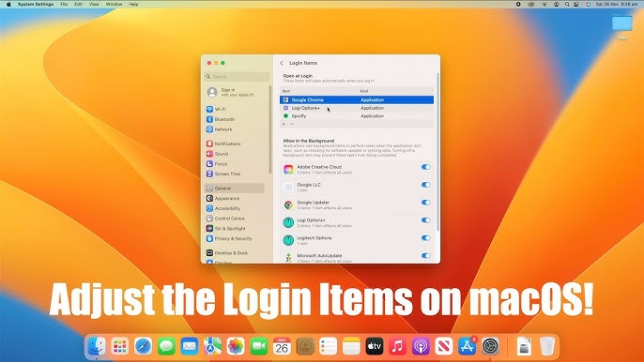The image size is (644, 362).
Task: Select General in the sidebar
Action: (234, 188)
